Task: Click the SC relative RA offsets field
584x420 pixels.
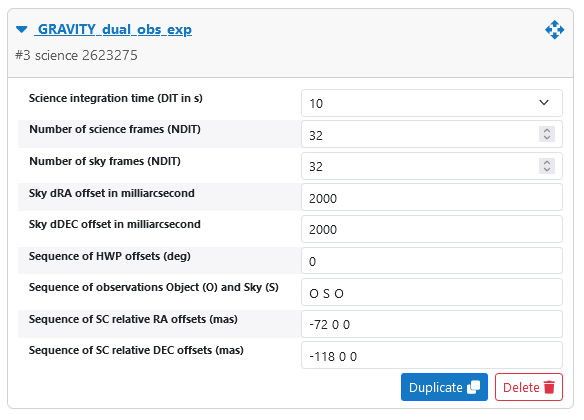Action: tap(432, 324)
